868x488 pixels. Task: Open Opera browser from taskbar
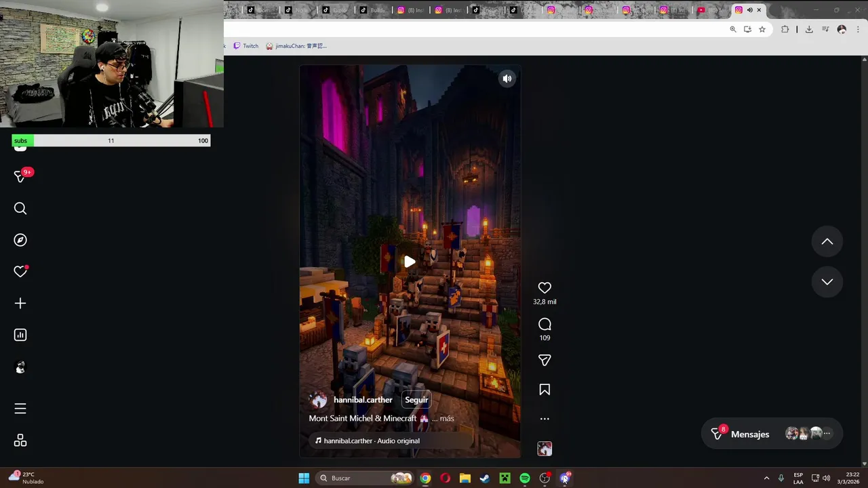click(x=445, y=479)
